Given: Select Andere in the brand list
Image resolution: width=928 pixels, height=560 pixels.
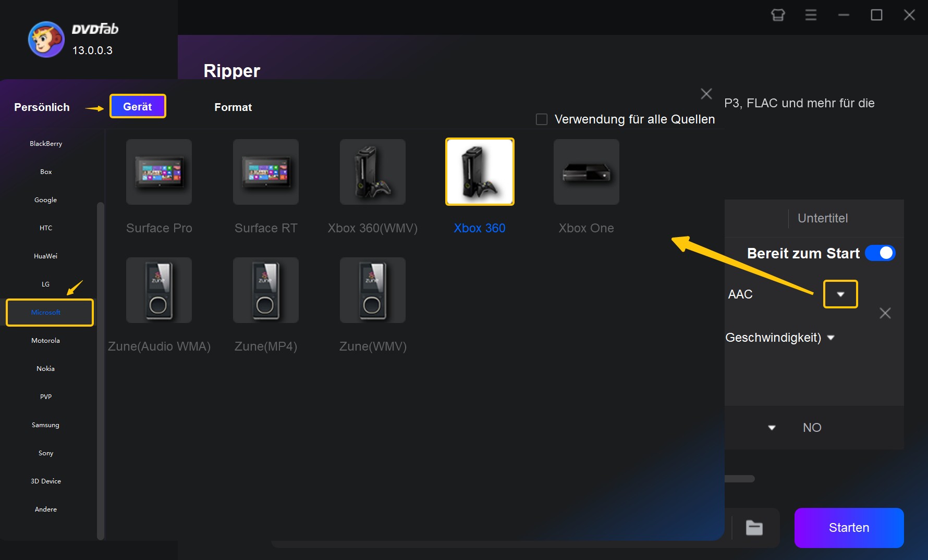Looking at the screenshot, I should [46, 509].
